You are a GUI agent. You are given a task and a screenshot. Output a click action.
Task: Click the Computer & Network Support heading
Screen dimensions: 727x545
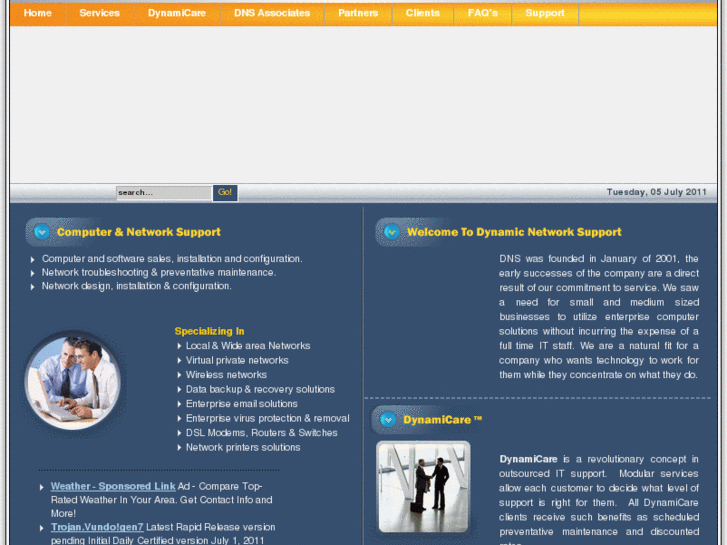click(x=139, y=232)
